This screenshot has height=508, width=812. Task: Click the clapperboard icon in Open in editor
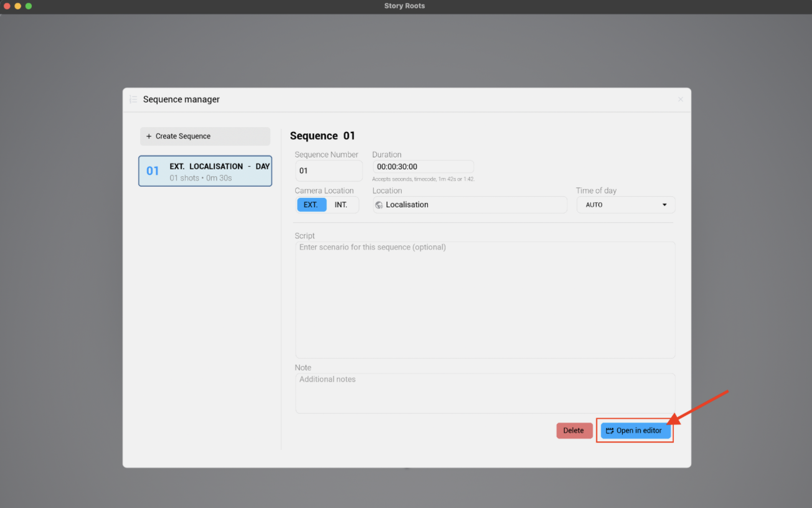(610, 431)
